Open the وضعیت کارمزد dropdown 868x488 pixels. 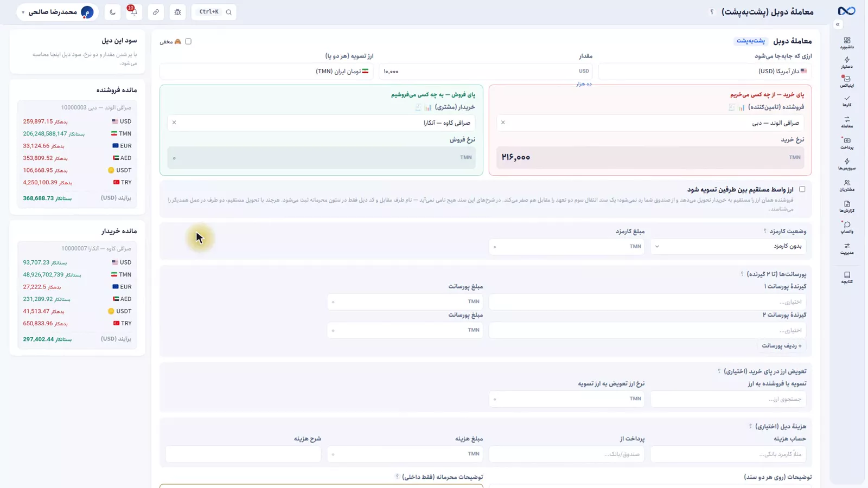coord(728,246)
